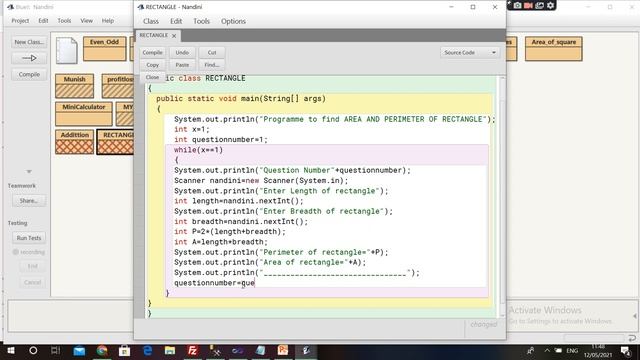640x360 pixels.
Task: Open the Help menu in BlueJ main window
Action: tap(108, 20)
